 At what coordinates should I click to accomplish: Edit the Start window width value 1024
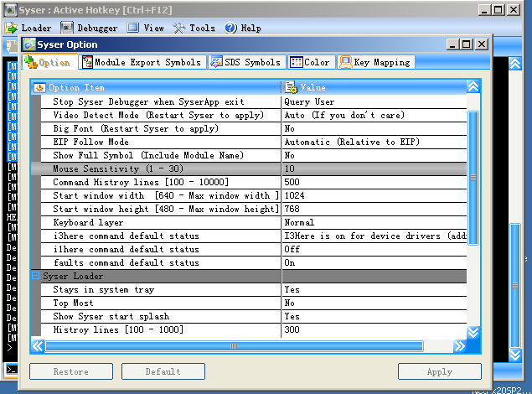[x=374, y=196]
